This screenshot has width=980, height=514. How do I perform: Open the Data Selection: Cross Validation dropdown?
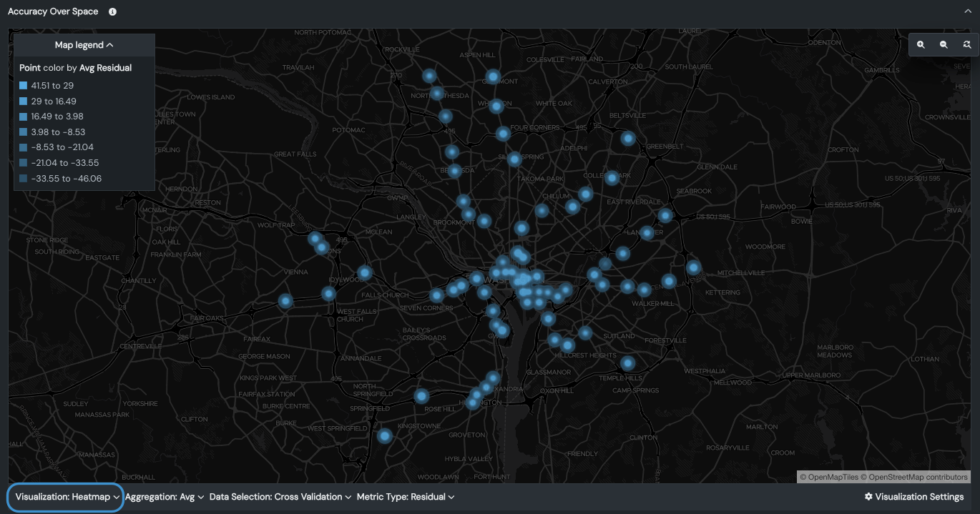(280, 497)
